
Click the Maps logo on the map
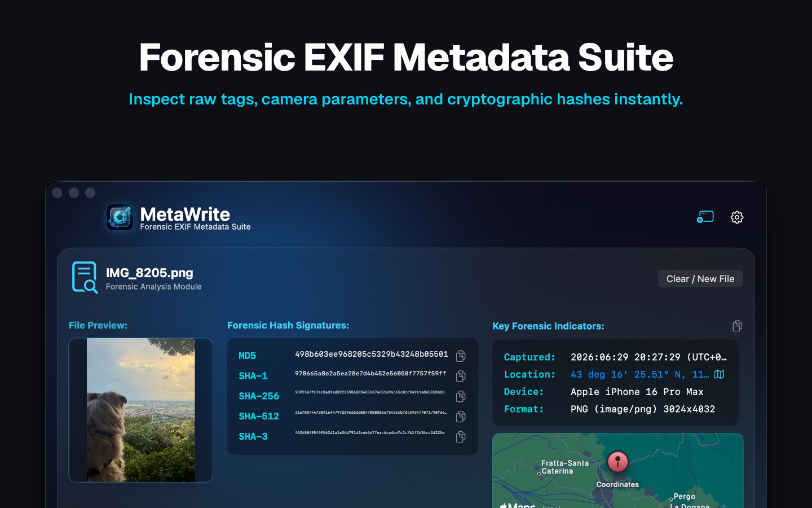click(x=518, y=505)
